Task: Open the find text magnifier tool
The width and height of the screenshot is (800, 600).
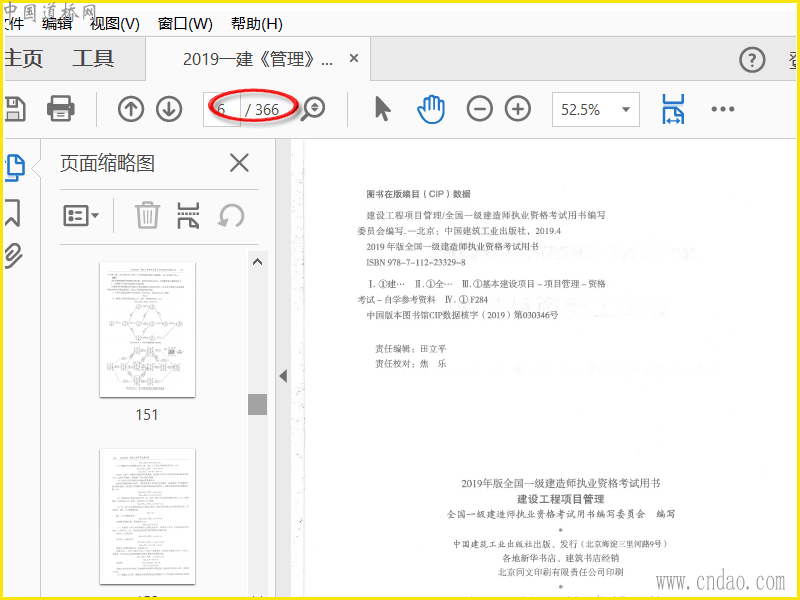Action: (313, 109)
